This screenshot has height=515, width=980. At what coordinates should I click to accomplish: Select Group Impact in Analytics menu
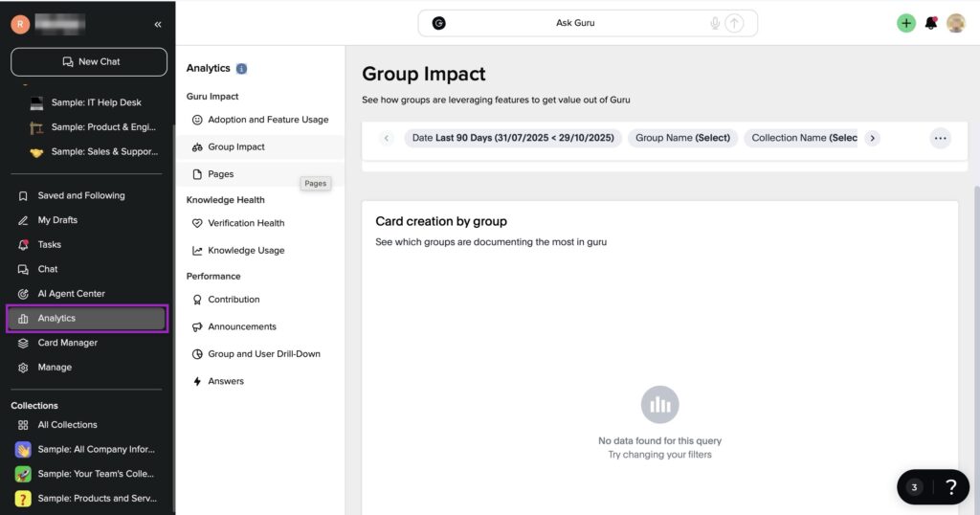point(260,146)
